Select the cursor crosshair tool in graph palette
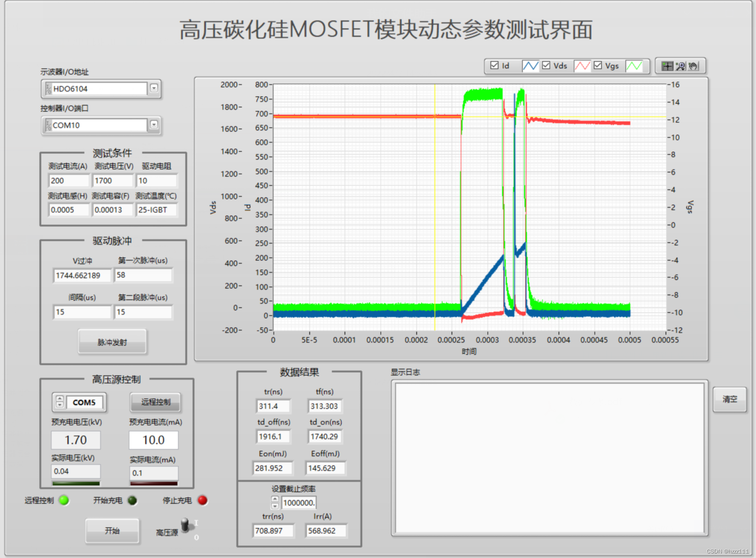The width and height of the screenshot is (756, 558). (x=667, y=66)
